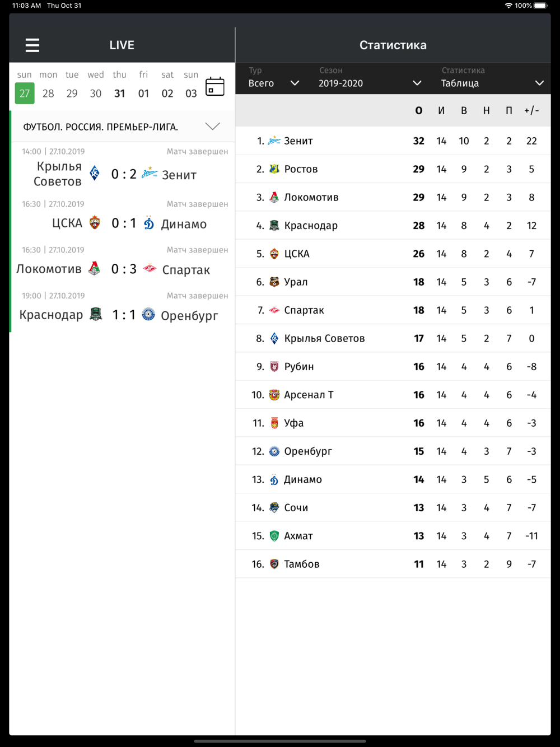Select Saturday 02 in date strip
This screenshot has width=560, height=747.
[167, 93]
